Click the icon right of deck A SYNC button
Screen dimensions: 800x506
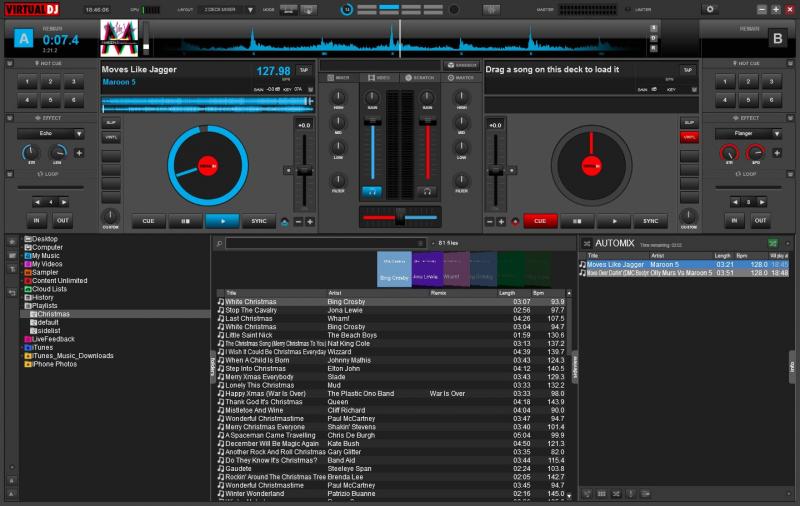coord(285,221)
